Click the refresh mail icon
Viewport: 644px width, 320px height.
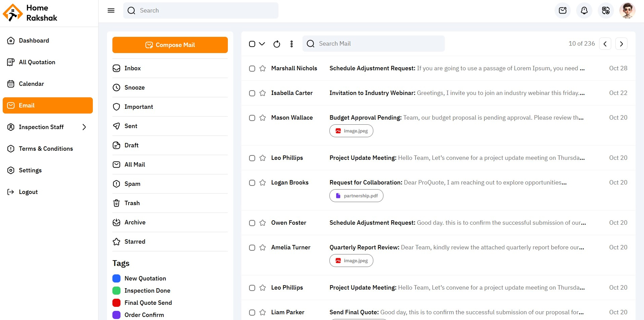pyautogui.click(x=276, y=44)
